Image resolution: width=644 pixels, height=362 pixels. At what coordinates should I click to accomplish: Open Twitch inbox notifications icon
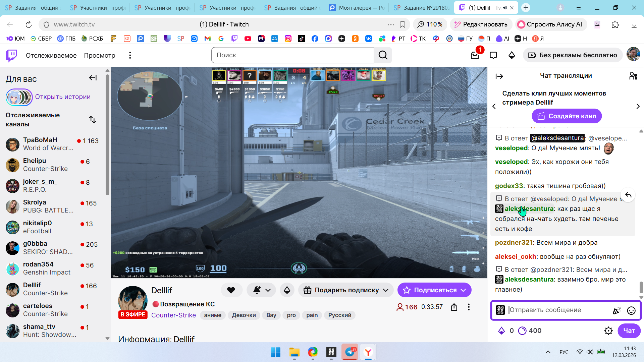pyautogui.click(x=475, y=55)
